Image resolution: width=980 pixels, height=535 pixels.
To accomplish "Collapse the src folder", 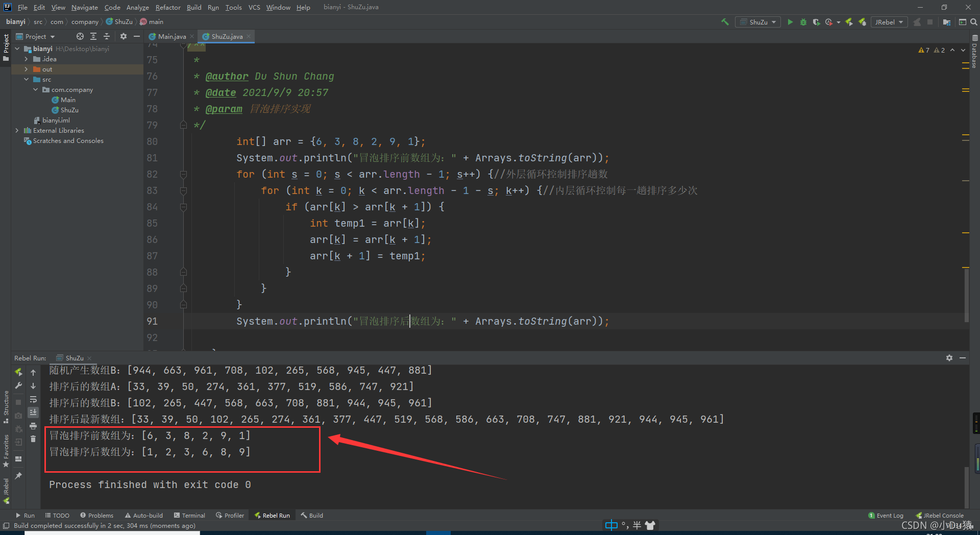I will pyautogui.click(x=26, y=79).
